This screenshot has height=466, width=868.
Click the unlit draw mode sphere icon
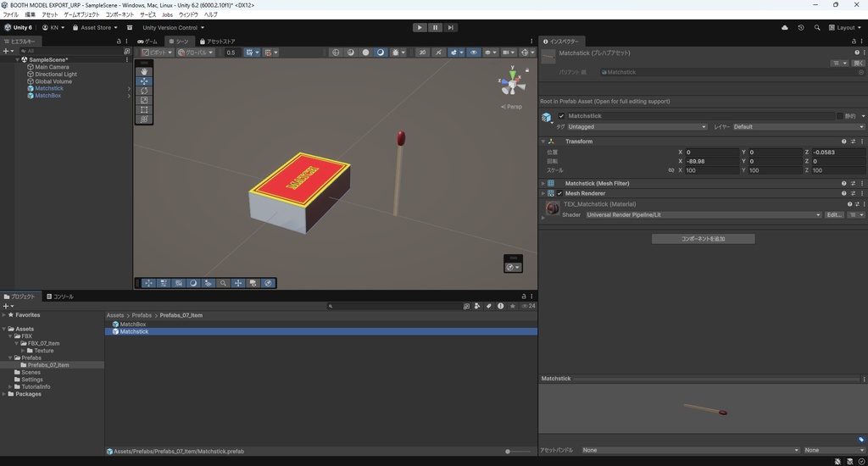(x=365, y=53)
